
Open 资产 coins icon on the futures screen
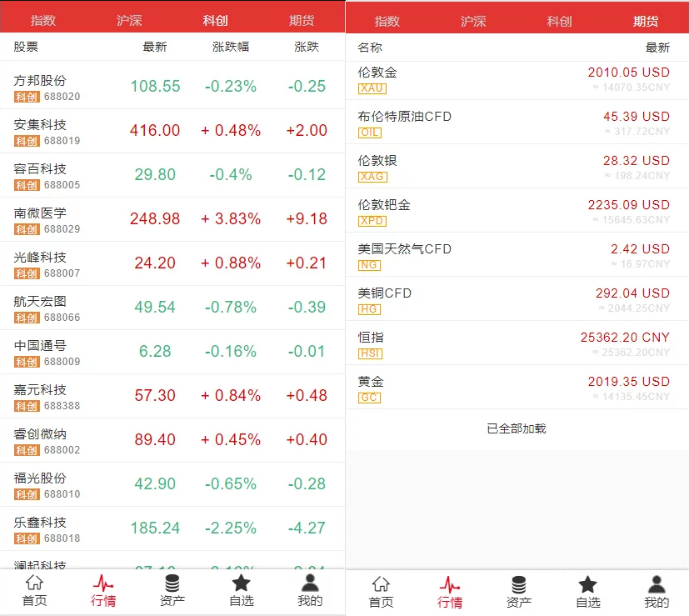coord(518,584)
